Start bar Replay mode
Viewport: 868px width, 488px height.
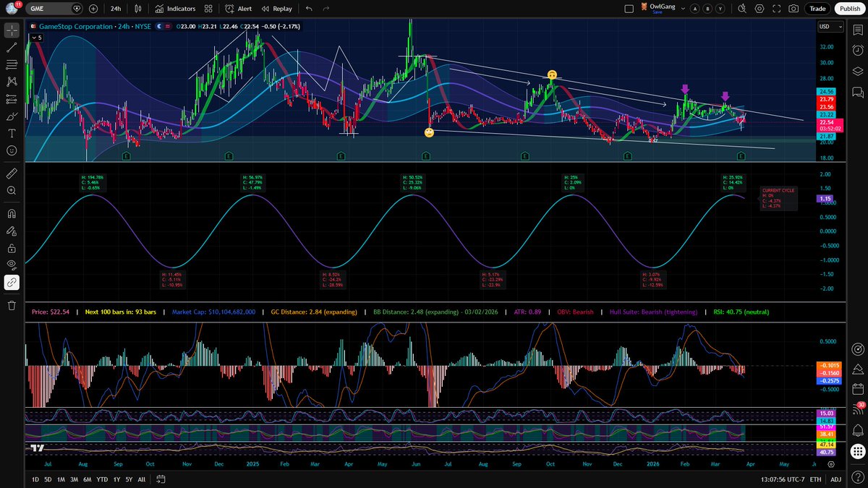[x=276, y=9]
